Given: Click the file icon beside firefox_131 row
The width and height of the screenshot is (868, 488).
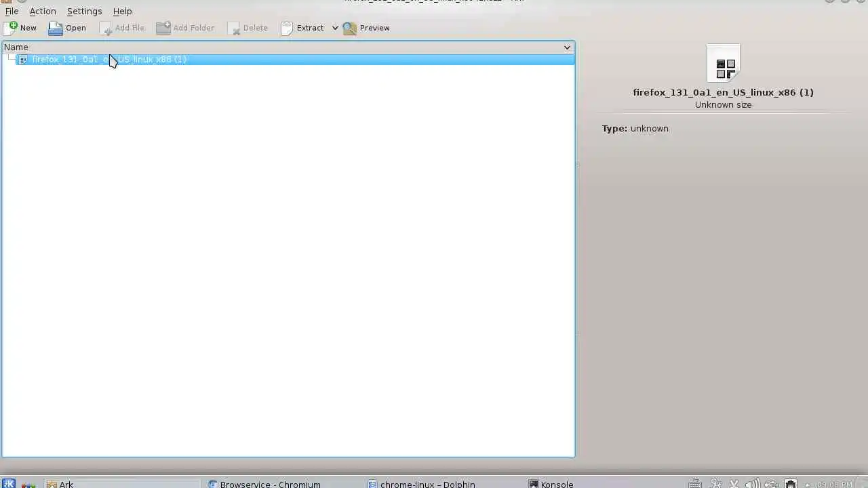Looking at the screenshot, I should (23, 60).
